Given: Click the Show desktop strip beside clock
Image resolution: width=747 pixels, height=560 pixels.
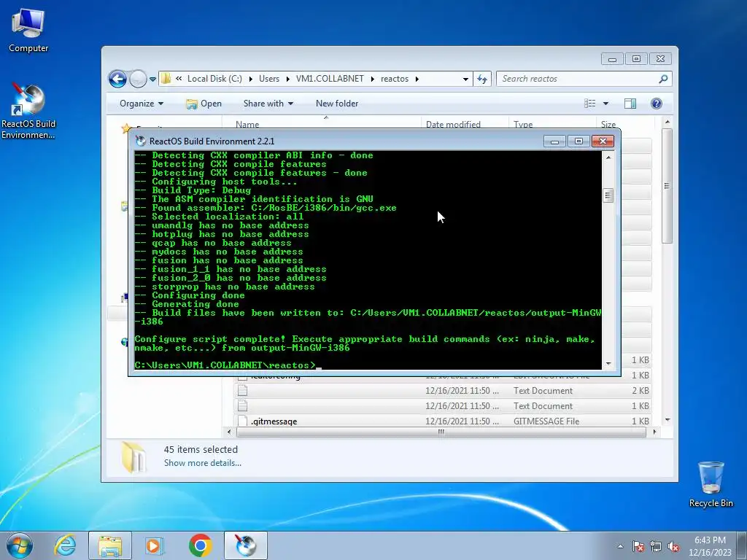Looking at the screenshot, I should pos(742,545).
